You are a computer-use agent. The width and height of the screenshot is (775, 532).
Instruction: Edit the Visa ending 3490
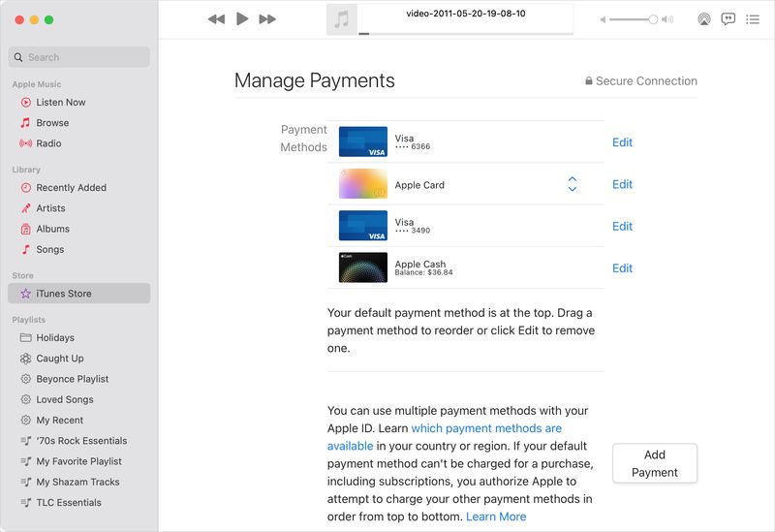pos(622,227)
